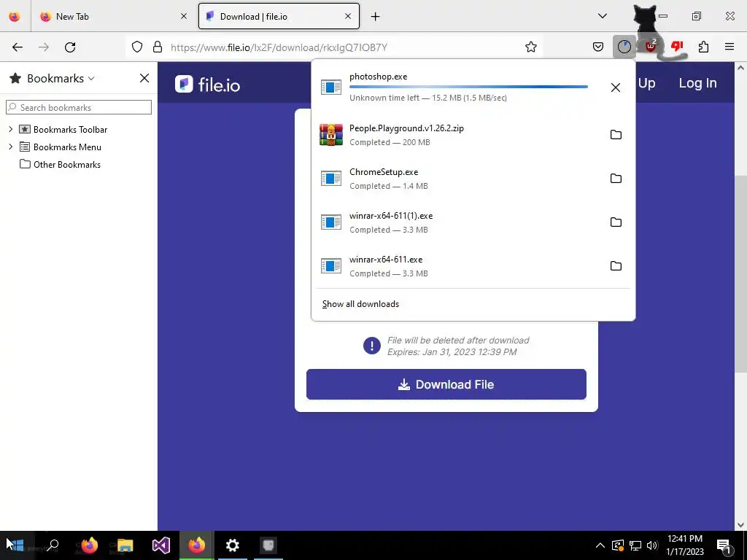Image resolution: width=747 pixels, height=560 pixels.
Task: Bookmark this page with the star
Action: coord(531,47)
